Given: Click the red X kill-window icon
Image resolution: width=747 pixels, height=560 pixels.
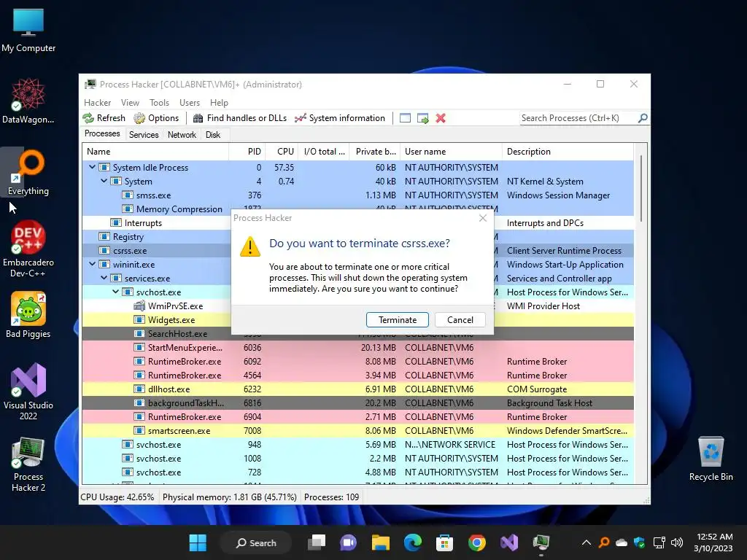Looking at the screenshot, I should tap(441, 118).
